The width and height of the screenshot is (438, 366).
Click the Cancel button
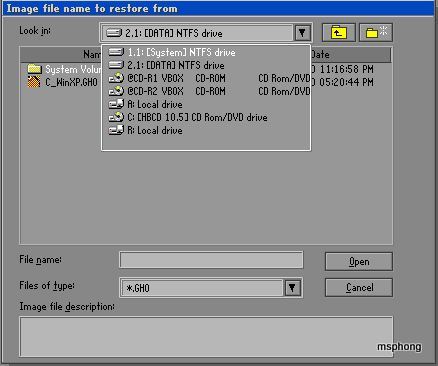[x=359, y=288]
